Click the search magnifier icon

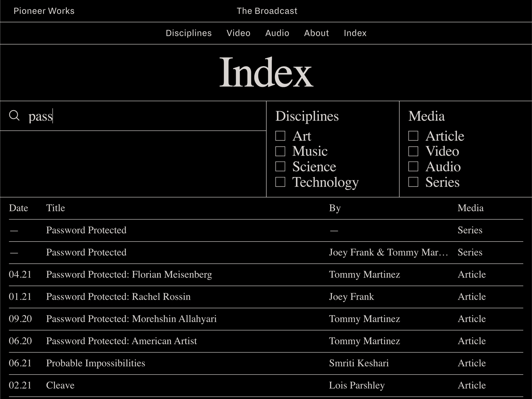coord(14,116)
